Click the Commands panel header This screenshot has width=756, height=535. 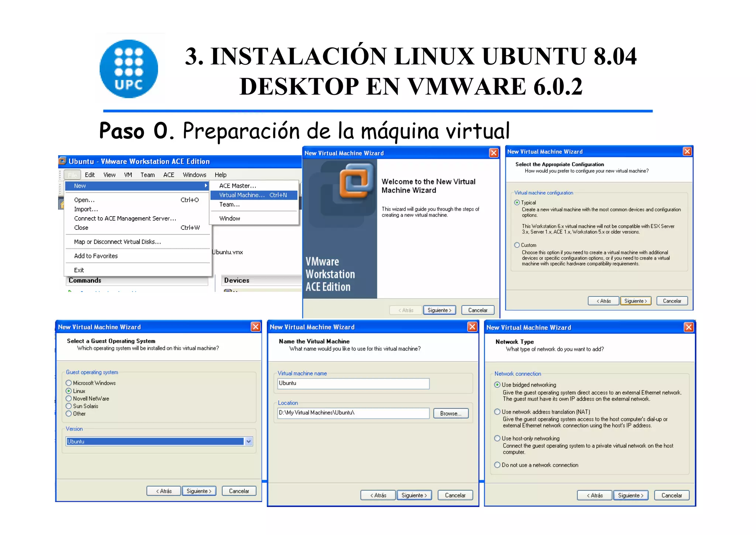(x=137, y=280)
